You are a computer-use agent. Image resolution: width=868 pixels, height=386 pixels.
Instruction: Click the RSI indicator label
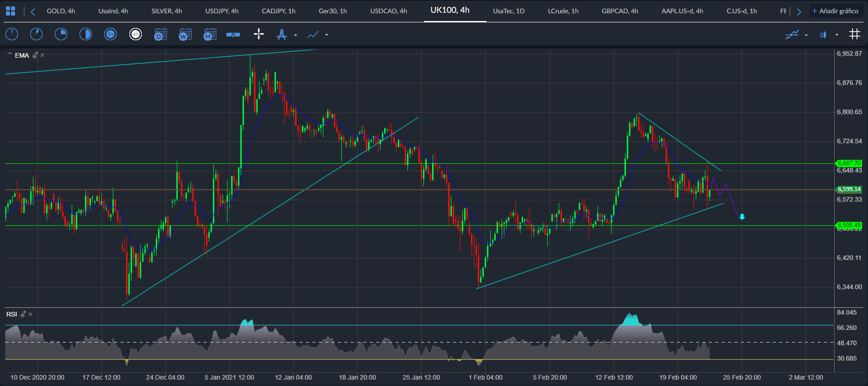[x=11, y=314]
